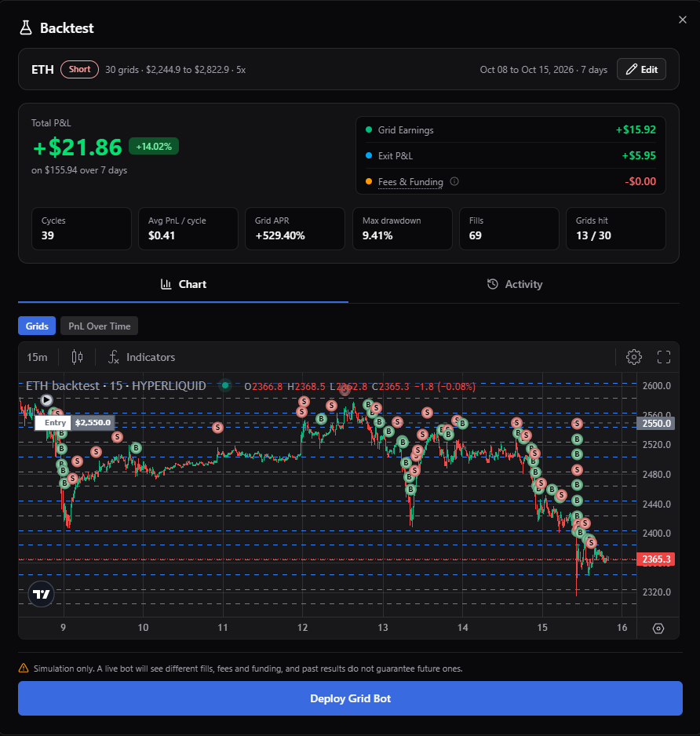This screenshot has height=736, width=700.
Task: Click the green live status dot in legend
Action: tap(225, 385)
